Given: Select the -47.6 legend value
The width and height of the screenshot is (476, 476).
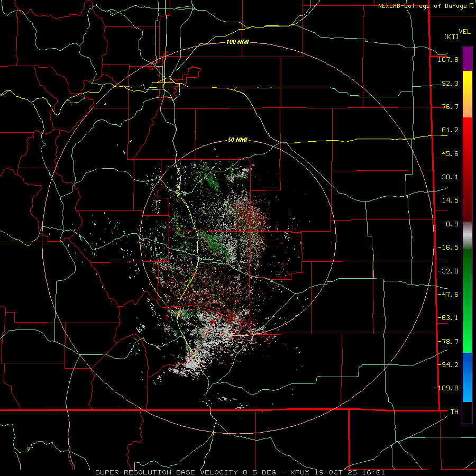Looking at the screenshot, I should click(x=448, y=295).
